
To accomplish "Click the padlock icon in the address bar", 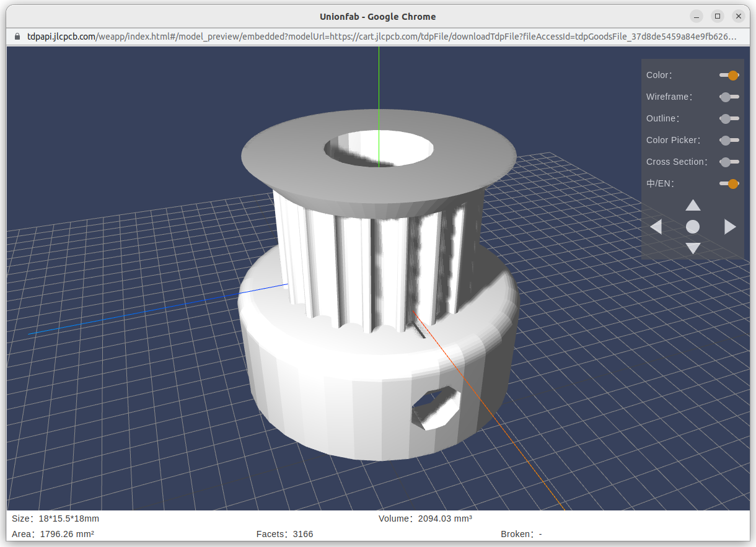I will click(x=17, y=37).
